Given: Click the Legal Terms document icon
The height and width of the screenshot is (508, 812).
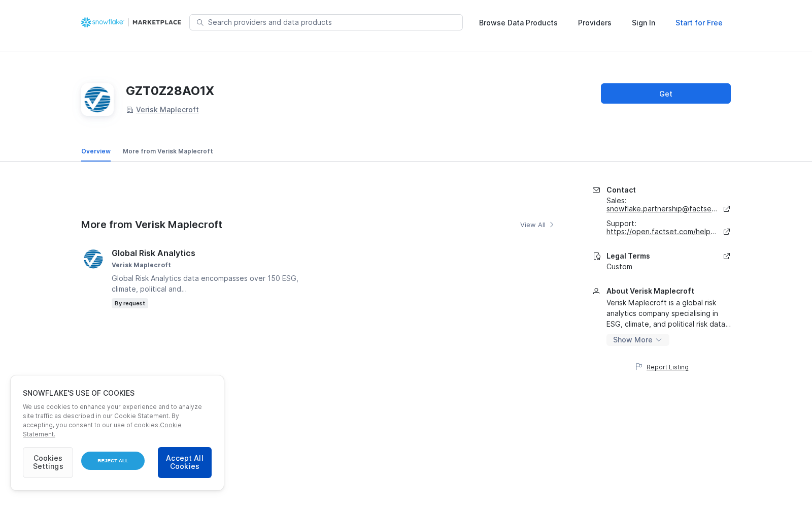Looking at the screenshot, I should (x=597, y=256).
